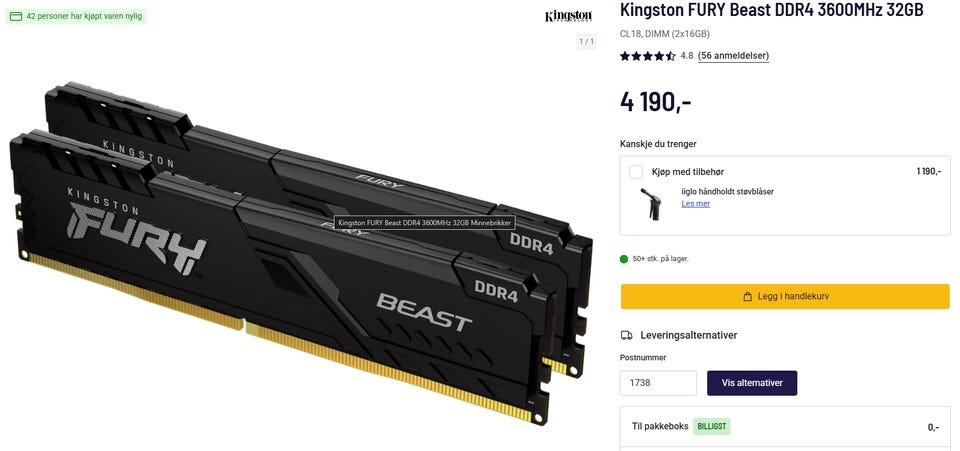The width and height of the screenshot is (960, 451).
Task: Focus the Postnummer input field
Action: (658, 383)
